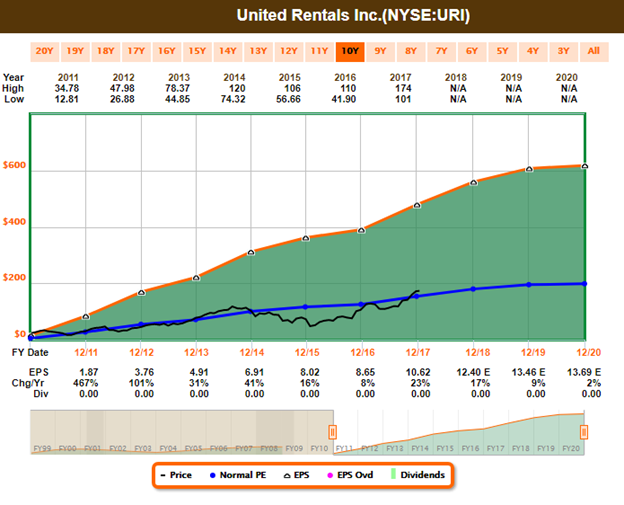
Task: Click the 12/19 FY date label
Action: point(533,353)
